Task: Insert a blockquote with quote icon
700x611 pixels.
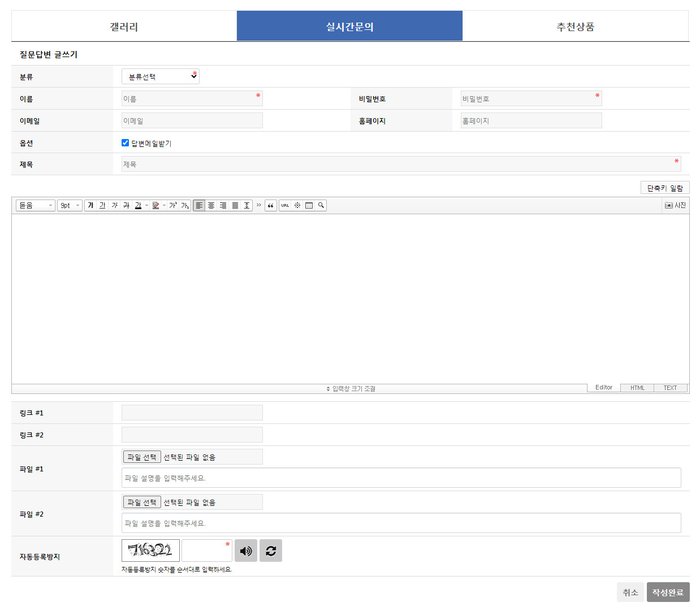Action: click(x=270, y=206)
